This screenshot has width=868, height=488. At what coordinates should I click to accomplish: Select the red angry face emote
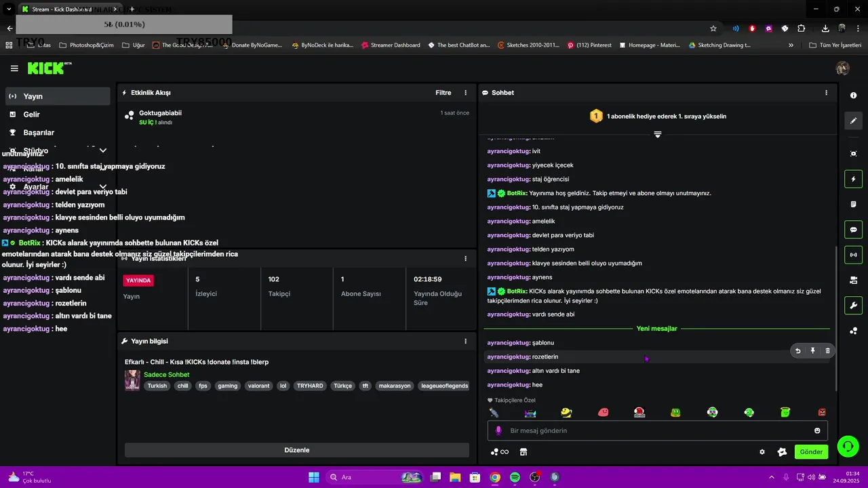822,412
